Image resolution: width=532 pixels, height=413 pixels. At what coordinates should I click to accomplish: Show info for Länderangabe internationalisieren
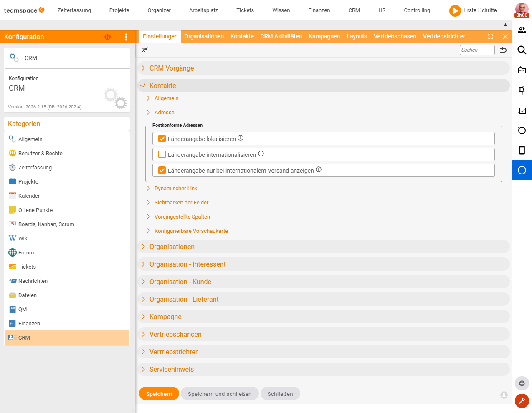(261, 154)
